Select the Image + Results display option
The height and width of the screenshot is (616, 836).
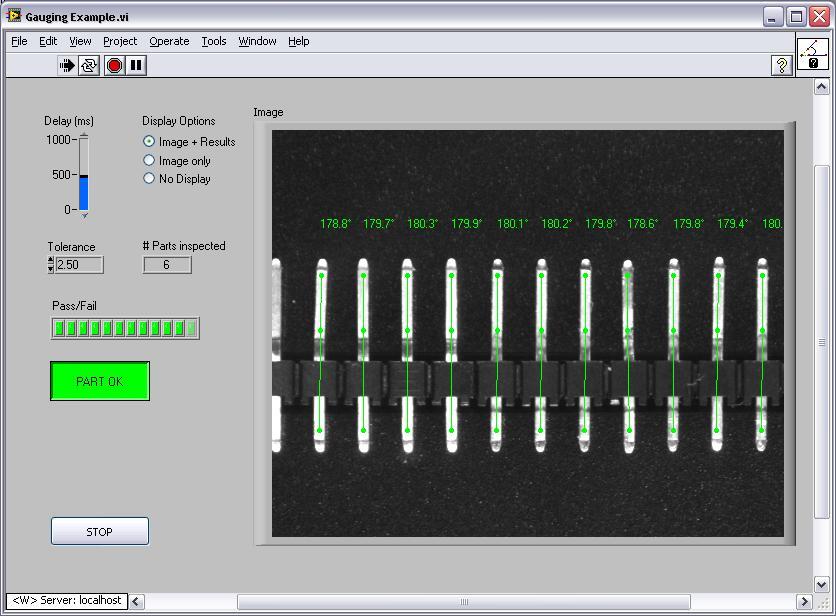149,141
